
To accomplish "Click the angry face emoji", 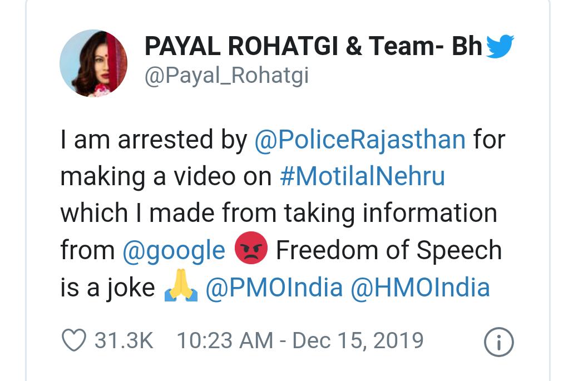I will click(x=251, y=250).
